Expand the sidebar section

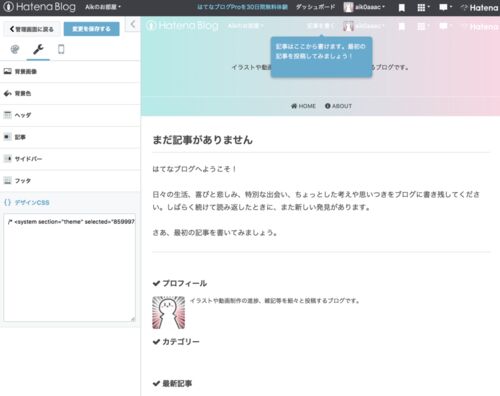[x=70, y=159]
